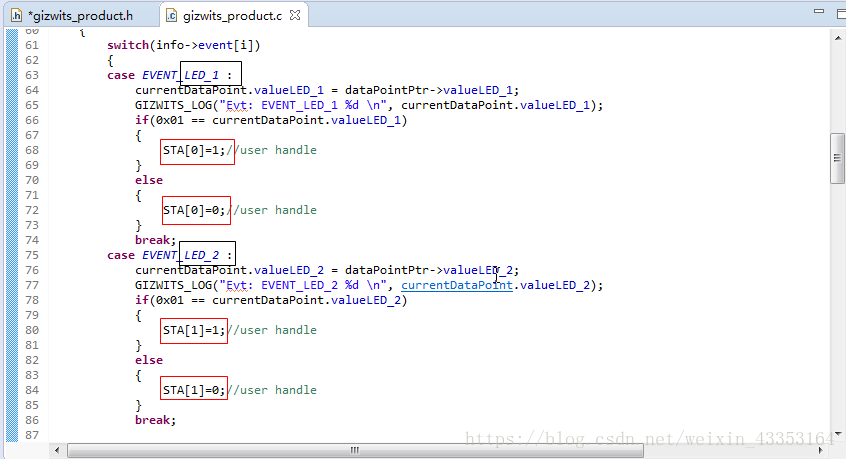Click the underlined currentDataPoint link on line 77
This screenshot has width=846, height=459.
[x=456, y=285]
